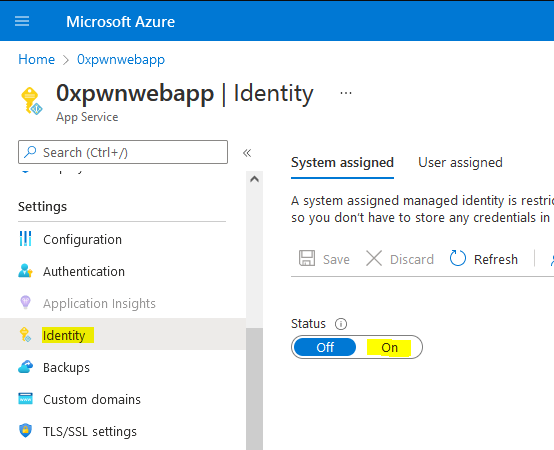The width and height of the screenshot is (554, 450).
Task: Open the more options ellipsis
Action: click(x=346, y=93)
